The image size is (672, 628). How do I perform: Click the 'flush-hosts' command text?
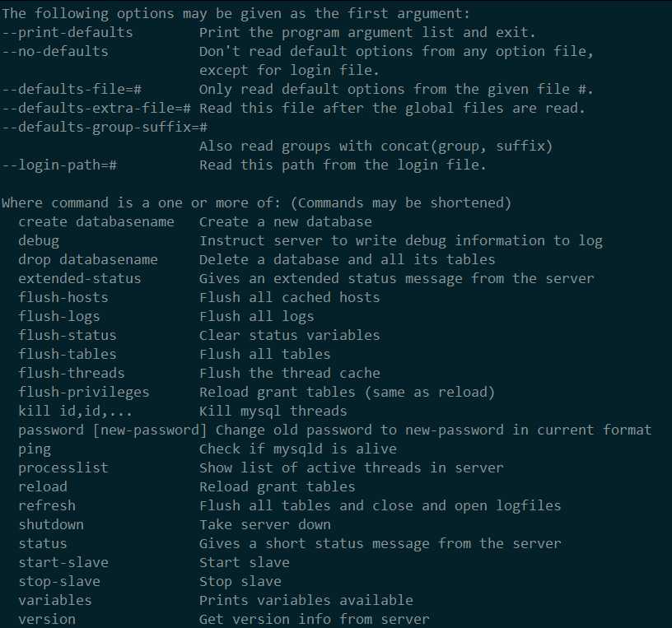[63, 297]
